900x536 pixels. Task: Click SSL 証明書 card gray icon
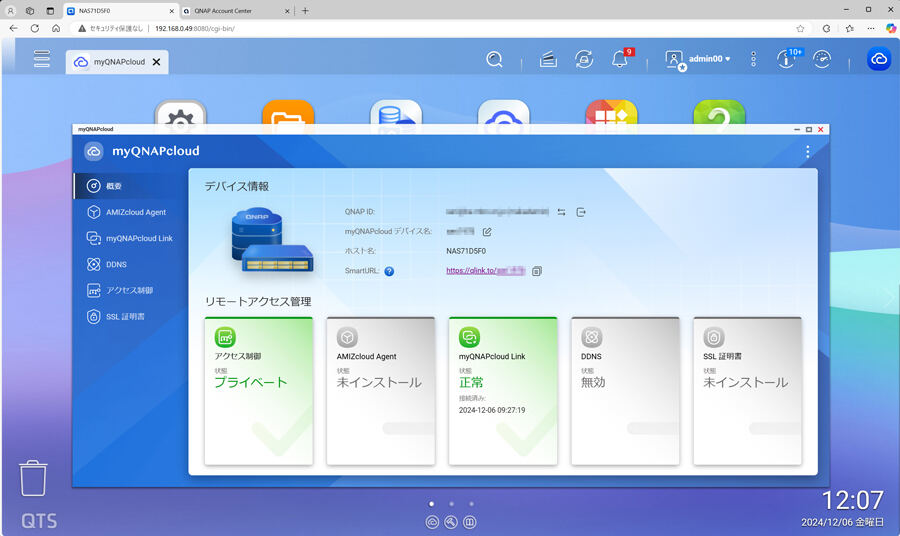(714, 337)
